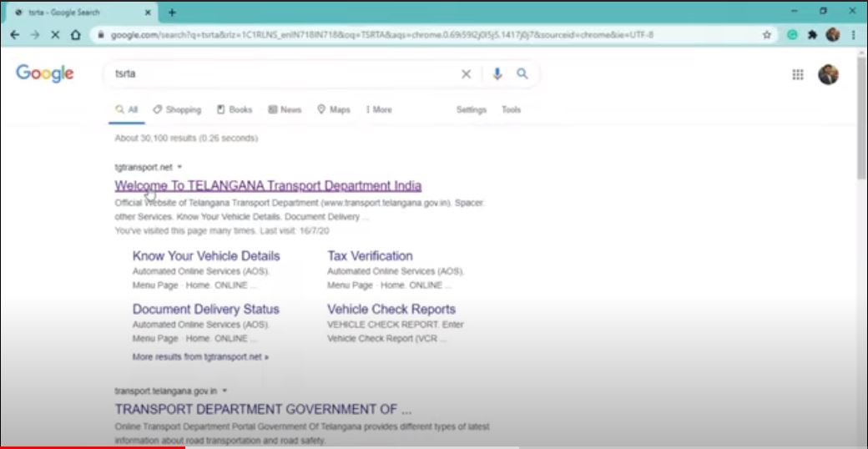Bookmark this page with star icon
This screenshot has height=449, width=868.
click(767, 35)
